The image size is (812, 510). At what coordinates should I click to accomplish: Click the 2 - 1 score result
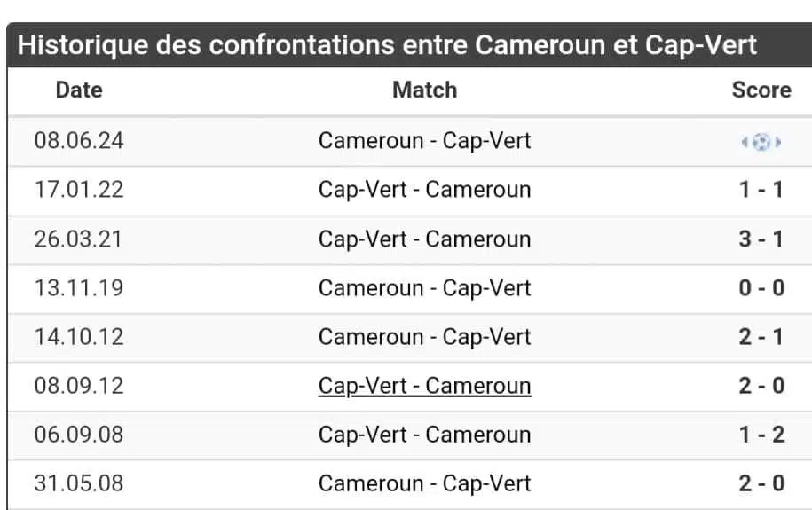[x=761, y=337]
